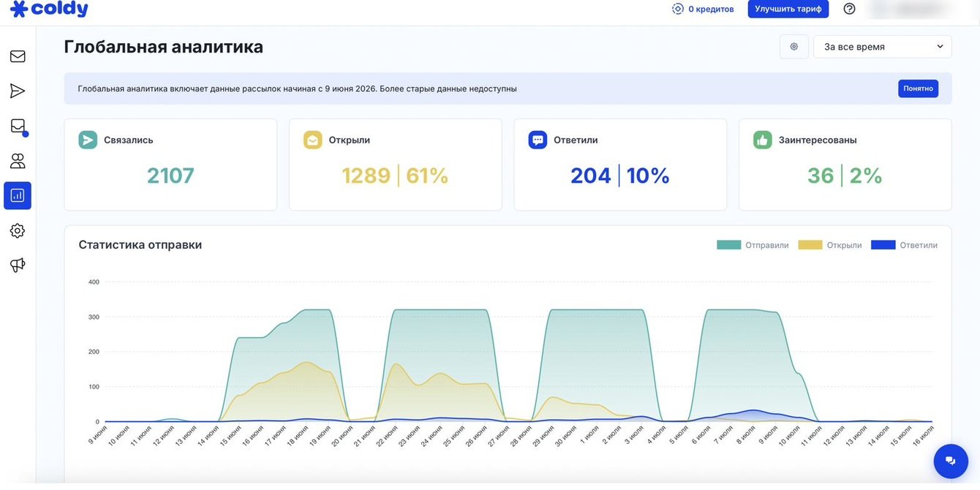
Task: Open the mail envelope sidebar icon
Action: 18,56
